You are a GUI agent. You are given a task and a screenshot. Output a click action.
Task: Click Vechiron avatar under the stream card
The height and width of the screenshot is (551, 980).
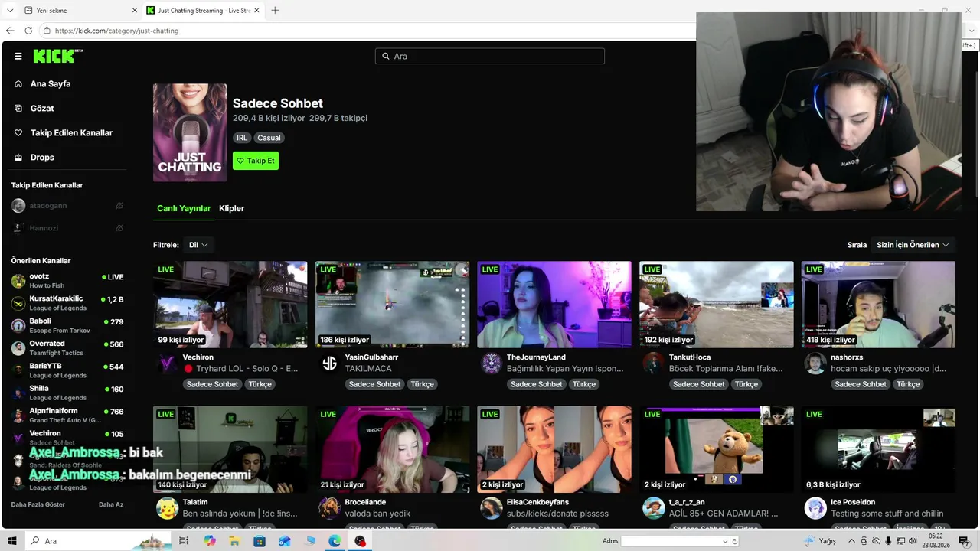[x=167, y=363]
